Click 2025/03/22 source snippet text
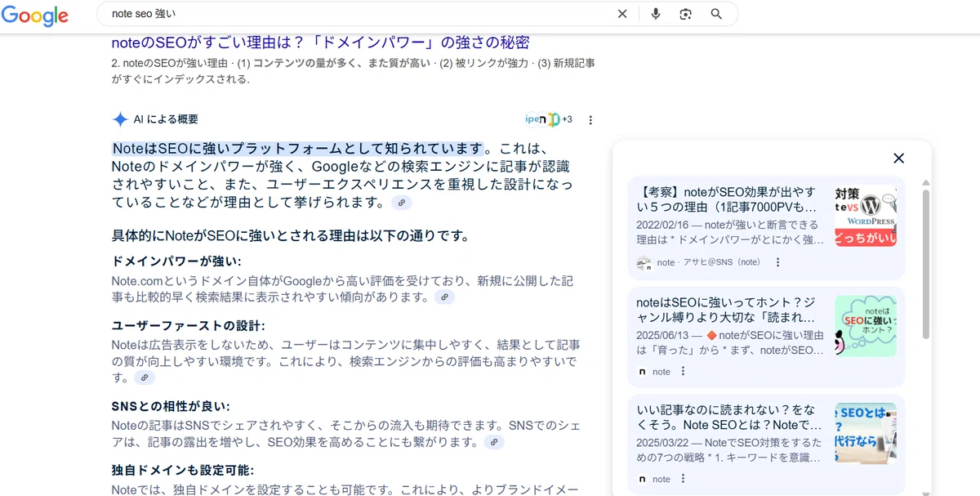The image size is (980, 496). click(729, 450)
